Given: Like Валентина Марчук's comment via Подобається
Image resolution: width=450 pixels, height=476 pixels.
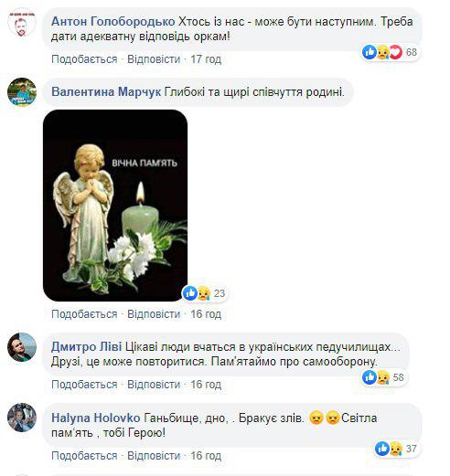Looking at the screenshot, I should (x=84, y=314).
